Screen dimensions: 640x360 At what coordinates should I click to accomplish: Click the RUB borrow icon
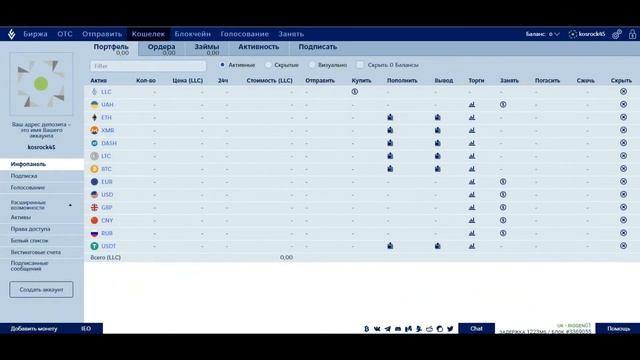pyautogui.click(x=503, y=233)
